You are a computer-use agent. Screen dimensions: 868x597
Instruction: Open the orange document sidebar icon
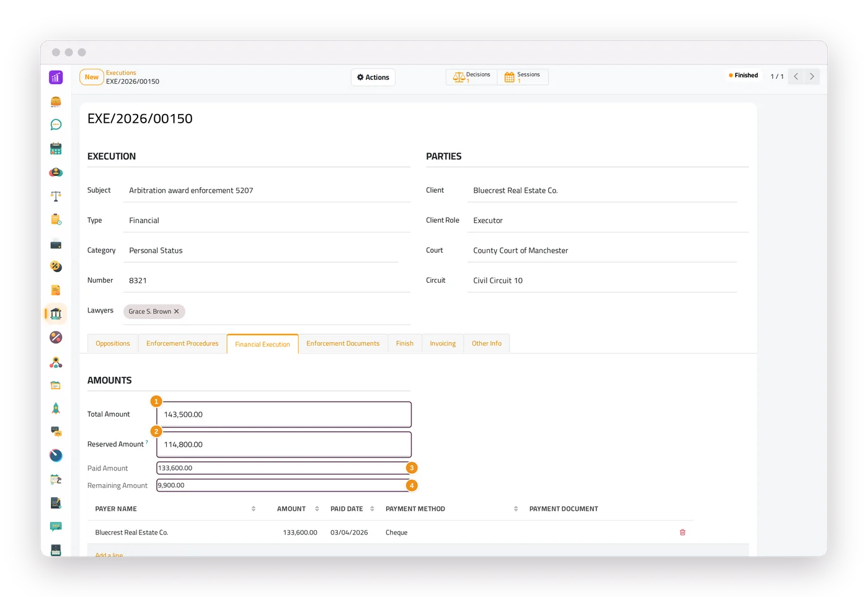pos(56,290)
